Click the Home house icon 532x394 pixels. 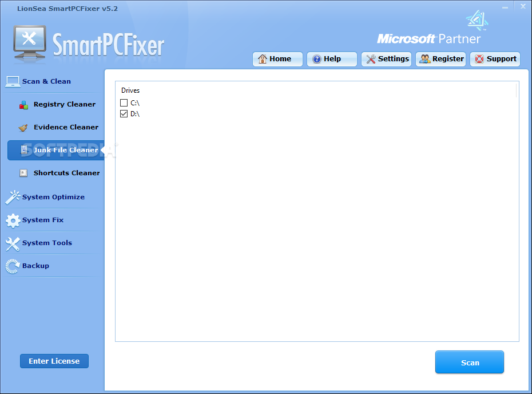262,59
